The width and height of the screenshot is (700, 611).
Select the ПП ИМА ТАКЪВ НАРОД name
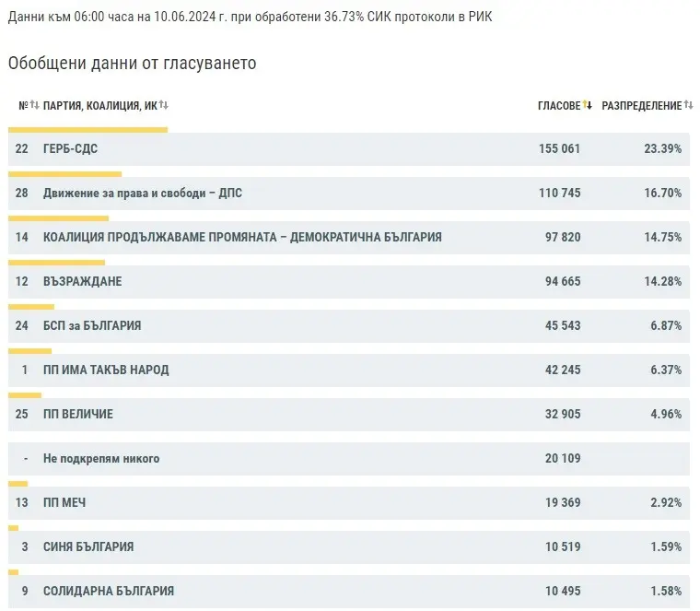pos(106,370)
